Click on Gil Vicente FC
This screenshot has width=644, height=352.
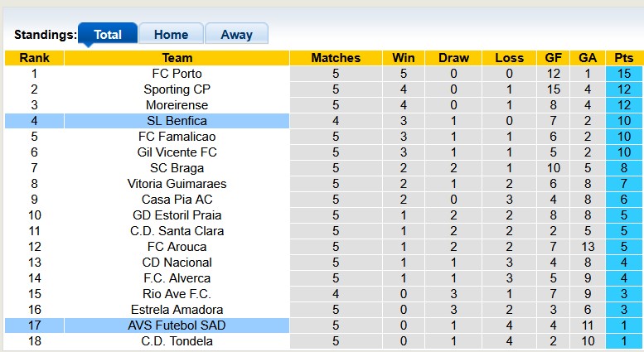(x=177, y=152)
